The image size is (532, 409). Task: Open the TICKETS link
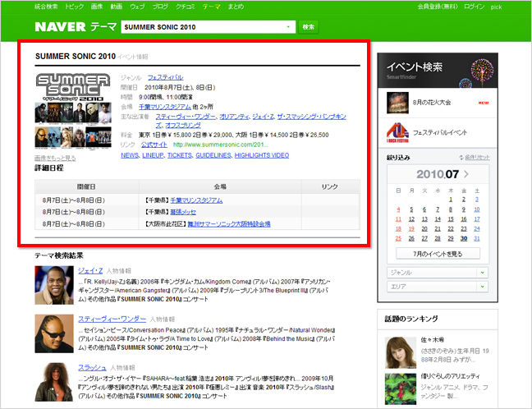click(x=180, y=155)
